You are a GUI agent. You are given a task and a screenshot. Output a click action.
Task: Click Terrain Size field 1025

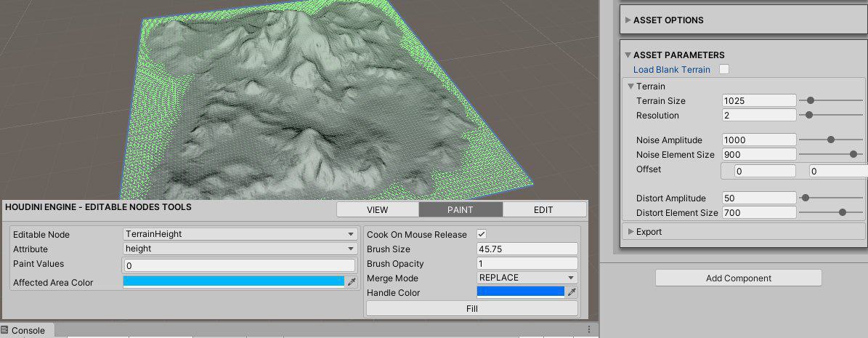(759, 101)
